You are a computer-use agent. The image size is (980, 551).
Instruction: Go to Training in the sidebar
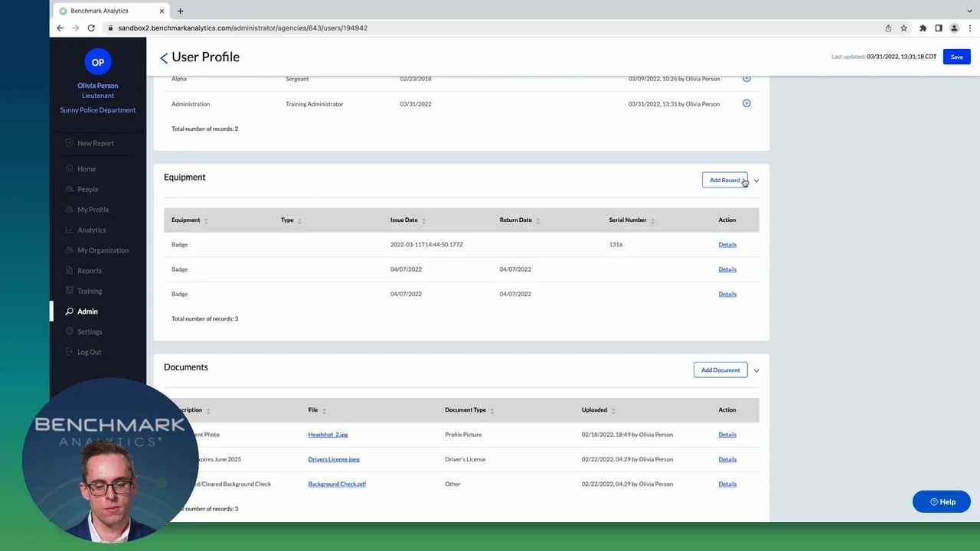90,291
